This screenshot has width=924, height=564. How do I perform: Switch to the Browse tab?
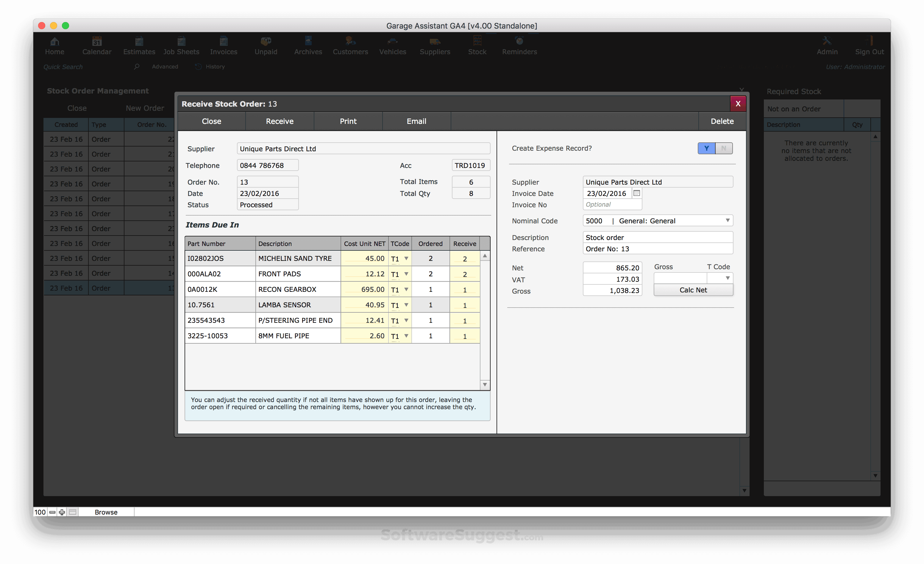(106, 512)
